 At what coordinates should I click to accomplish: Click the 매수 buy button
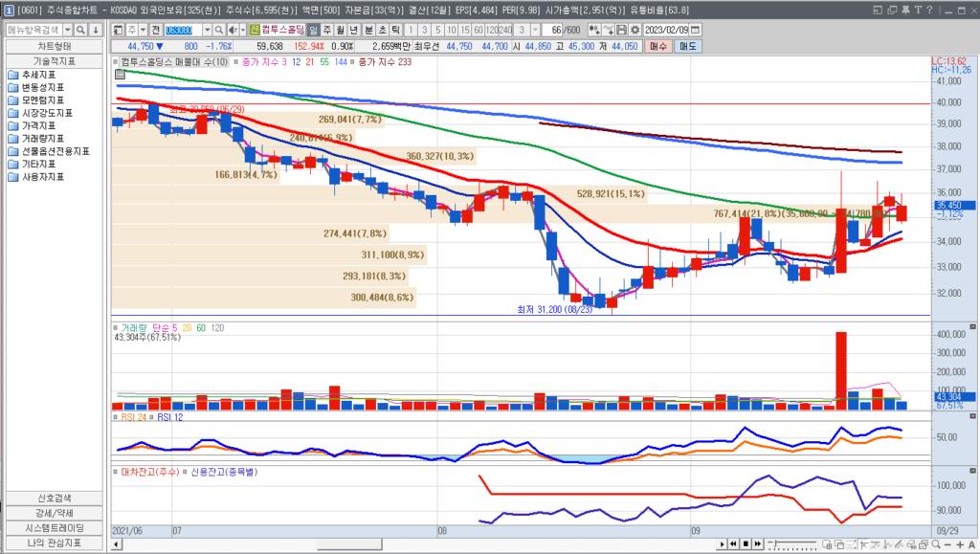pyautogui.click(x=658, y=46)
